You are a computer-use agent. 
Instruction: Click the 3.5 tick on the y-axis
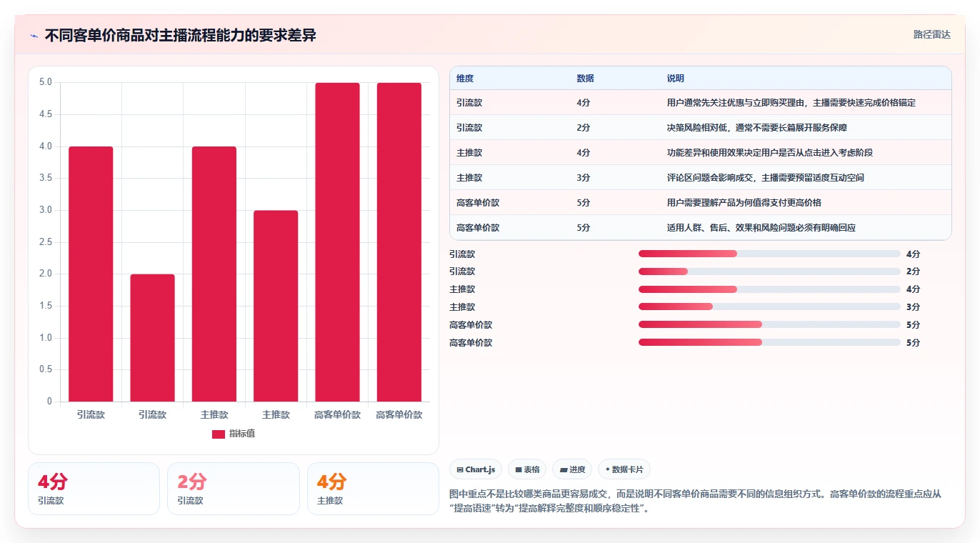coord(45,178)
